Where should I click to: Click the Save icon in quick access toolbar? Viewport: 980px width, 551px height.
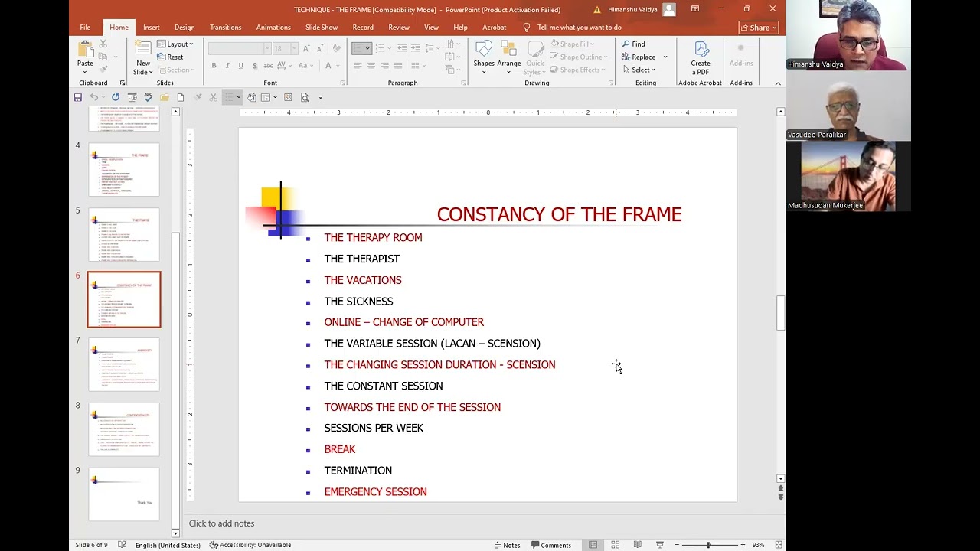77,97
